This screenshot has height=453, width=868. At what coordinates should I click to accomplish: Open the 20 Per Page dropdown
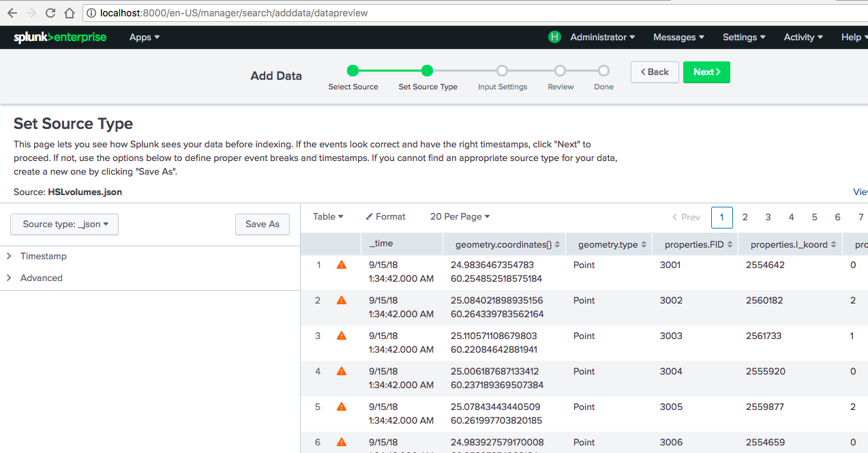click(x=459, y=216)
